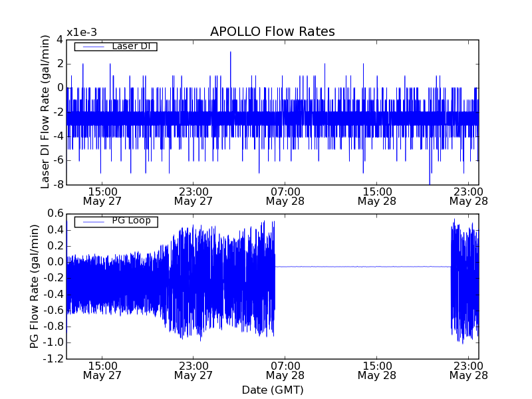Click the APOLLO Flow Rates chart title

[272, 32]
